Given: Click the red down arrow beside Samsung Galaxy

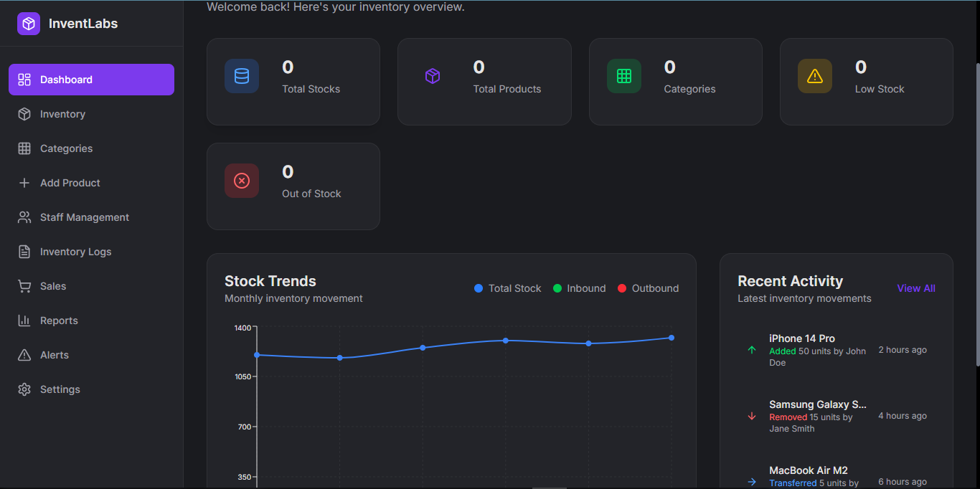Looking at the screenshot, I should pos(752,416).
